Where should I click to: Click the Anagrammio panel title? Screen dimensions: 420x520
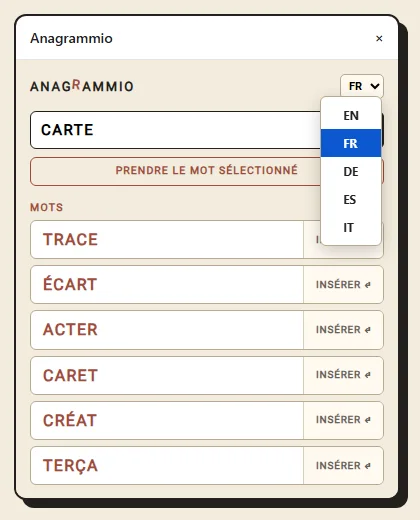71,38
